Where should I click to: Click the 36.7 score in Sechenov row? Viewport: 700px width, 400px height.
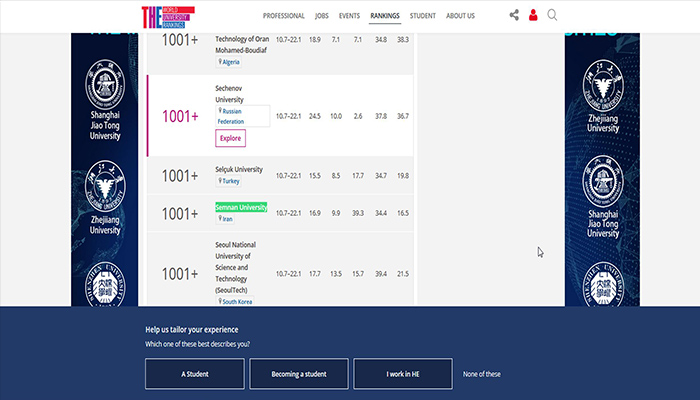(x=403, y=116)
